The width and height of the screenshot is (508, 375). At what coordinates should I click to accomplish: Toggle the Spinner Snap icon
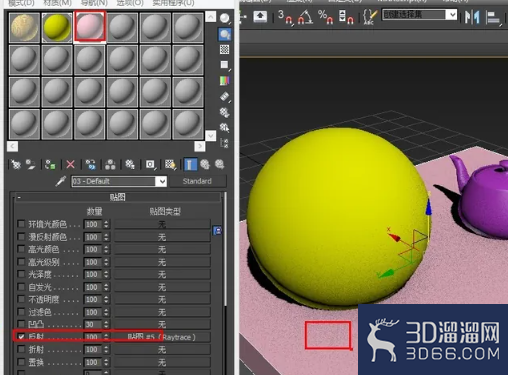346,17
